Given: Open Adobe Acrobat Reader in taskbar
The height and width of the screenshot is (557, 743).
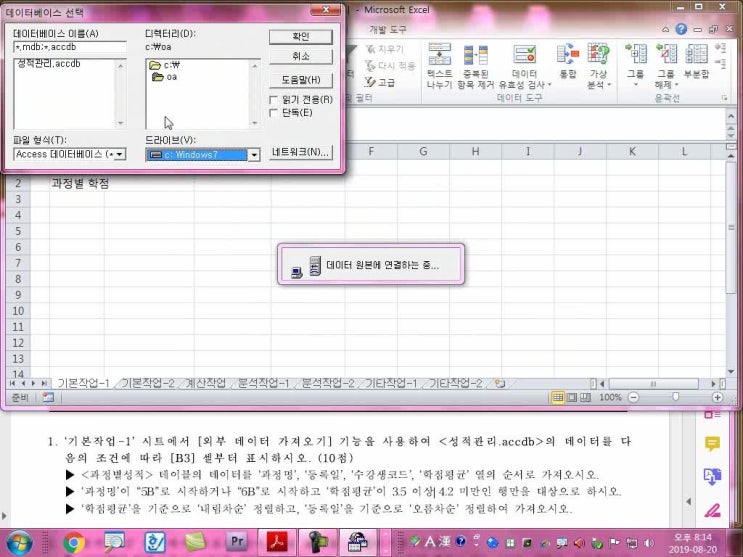Looking at the screenshot, I should [x=277, y=541].
